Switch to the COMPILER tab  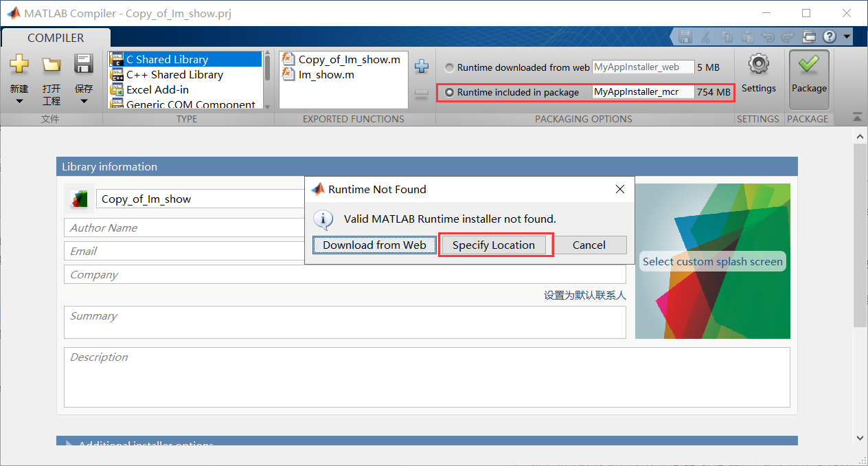[55, 38]
